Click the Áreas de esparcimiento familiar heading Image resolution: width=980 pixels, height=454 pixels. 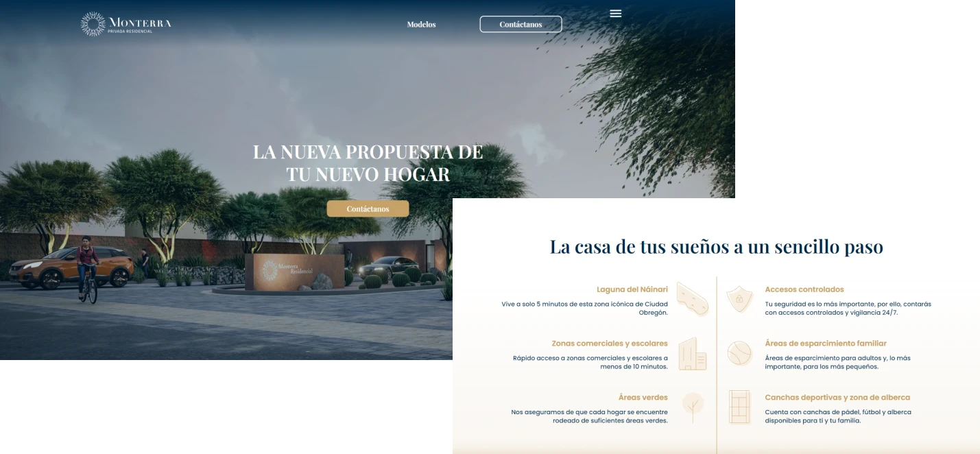(825, 344)
